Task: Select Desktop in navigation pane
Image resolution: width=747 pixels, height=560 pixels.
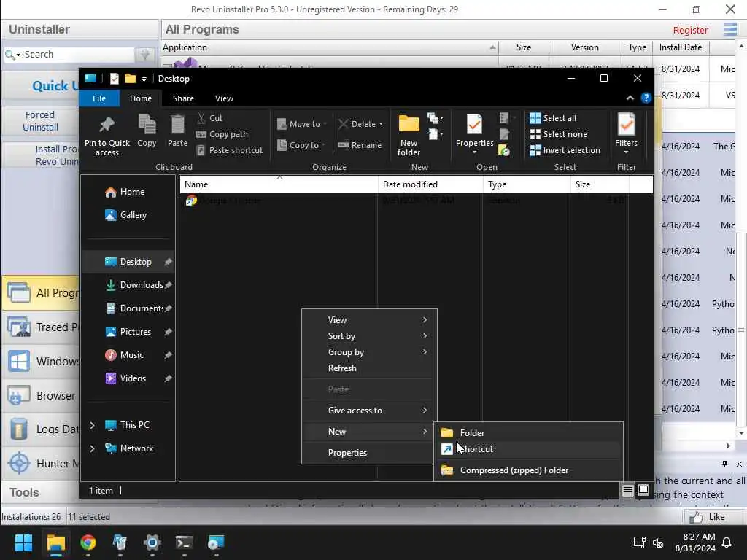Action: coord(128,262)
